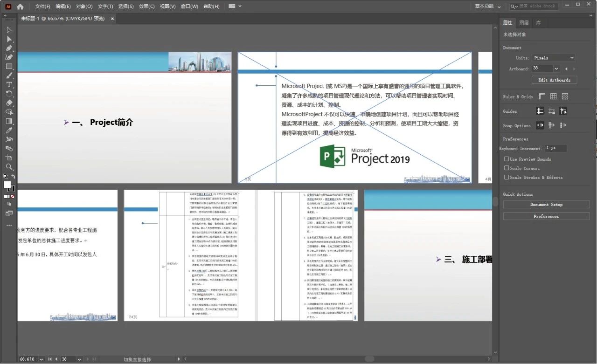
Task: Open the zoom level 66.67% dropdown
Action: pos(41,359)
